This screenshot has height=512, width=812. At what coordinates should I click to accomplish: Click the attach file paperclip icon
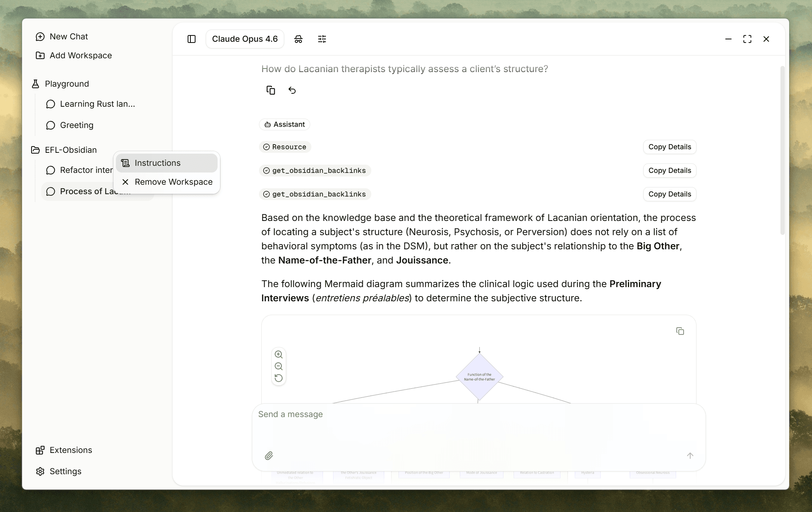(269, 456)
